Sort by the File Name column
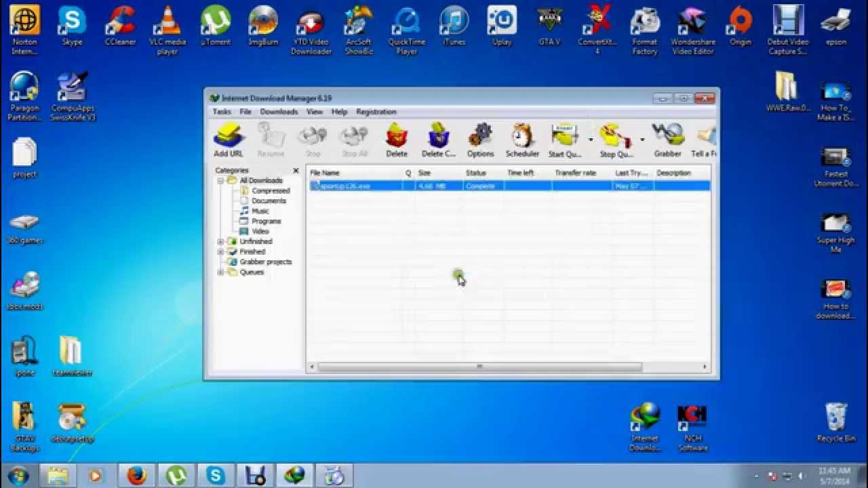Screen dimensions: 868x488 [x=355, y=173]
